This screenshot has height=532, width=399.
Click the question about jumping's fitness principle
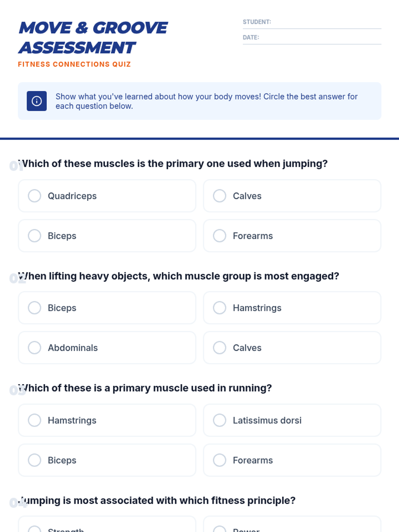coord(157,500)
